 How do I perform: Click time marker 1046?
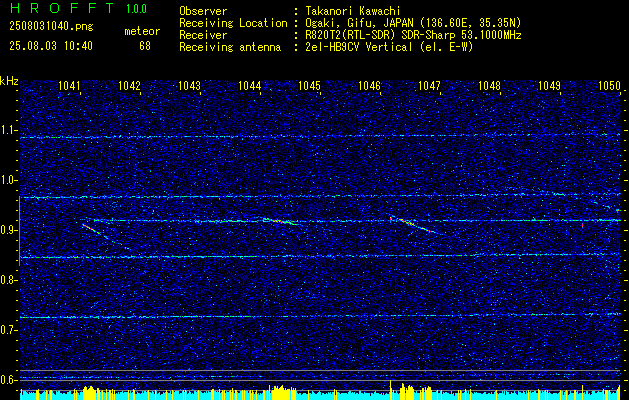point(369,85)
